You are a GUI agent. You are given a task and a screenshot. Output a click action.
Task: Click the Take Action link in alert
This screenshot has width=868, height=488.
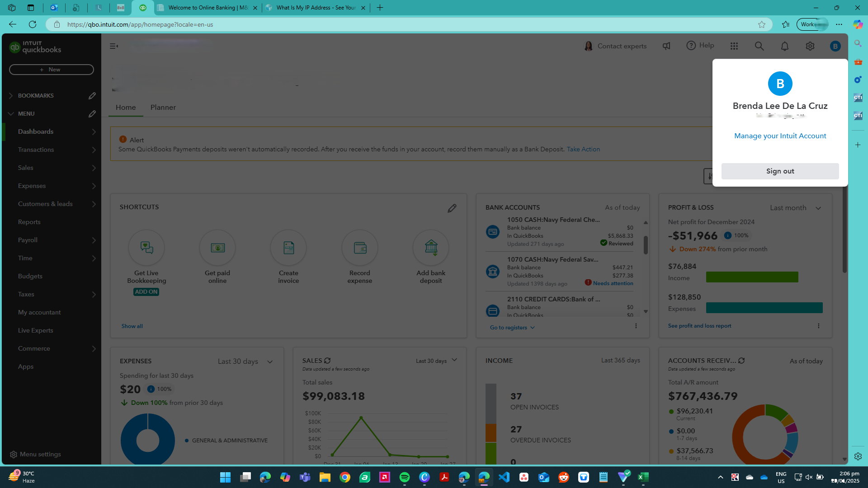point(583,150)
